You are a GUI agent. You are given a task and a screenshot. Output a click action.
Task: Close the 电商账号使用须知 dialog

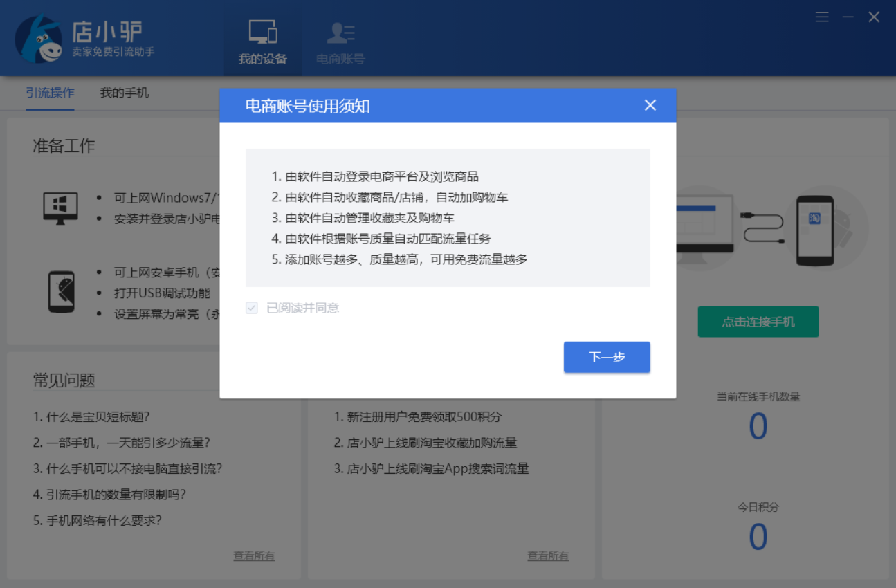point(650,105)
